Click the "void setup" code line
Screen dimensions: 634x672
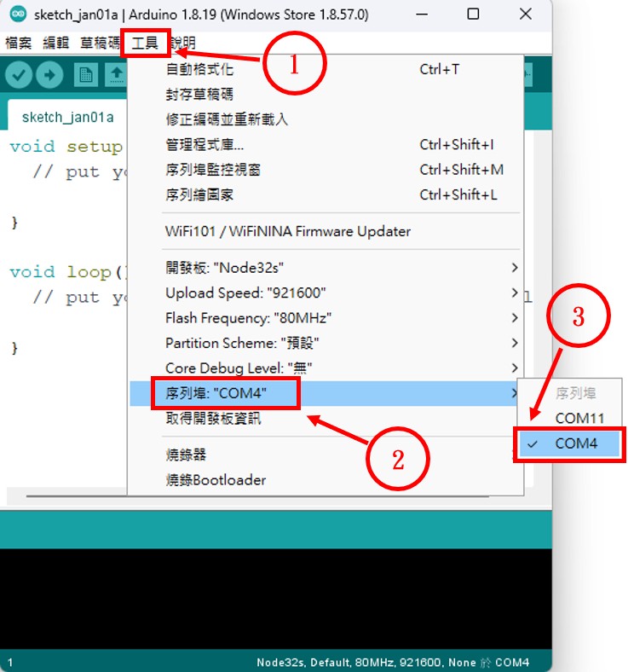click(66, 147)
